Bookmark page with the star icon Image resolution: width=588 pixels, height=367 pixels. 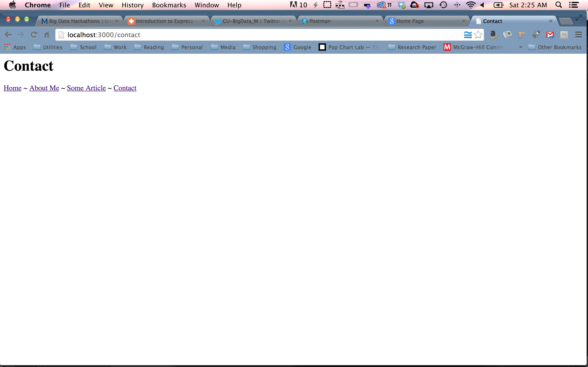[478, 35]
